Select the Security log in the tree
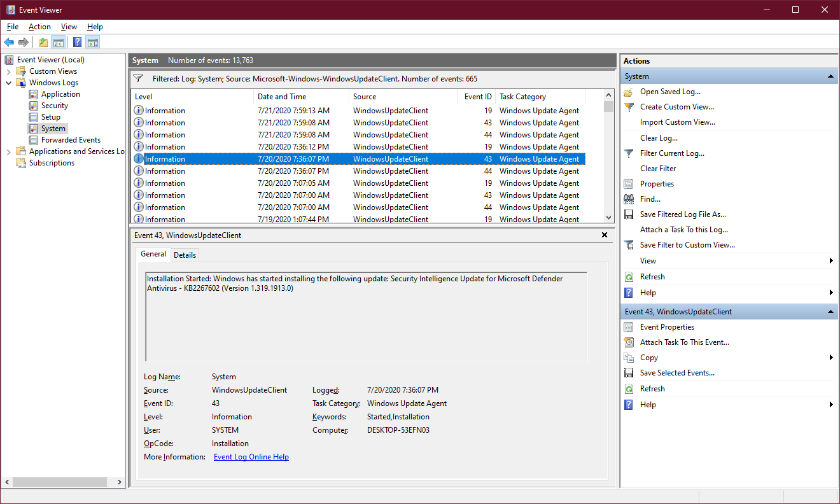 pyautogui.click(x=54, y=106)
